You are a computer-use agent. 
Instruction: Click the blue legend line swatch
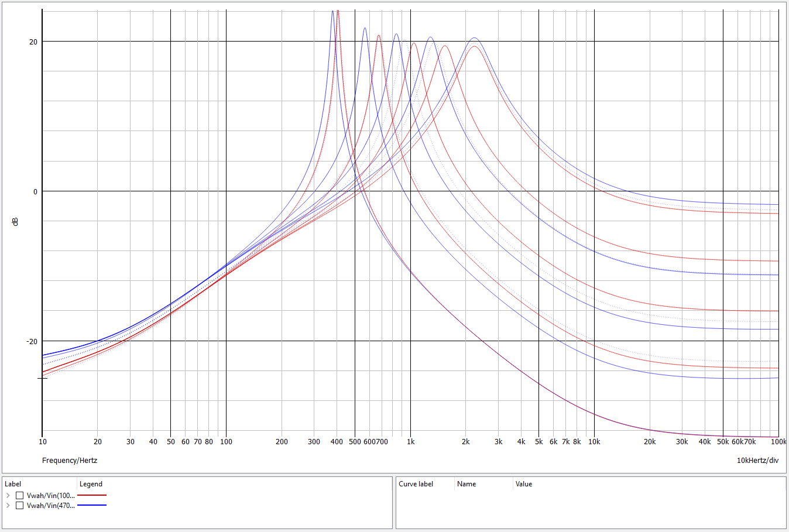(x=92, y=505)
